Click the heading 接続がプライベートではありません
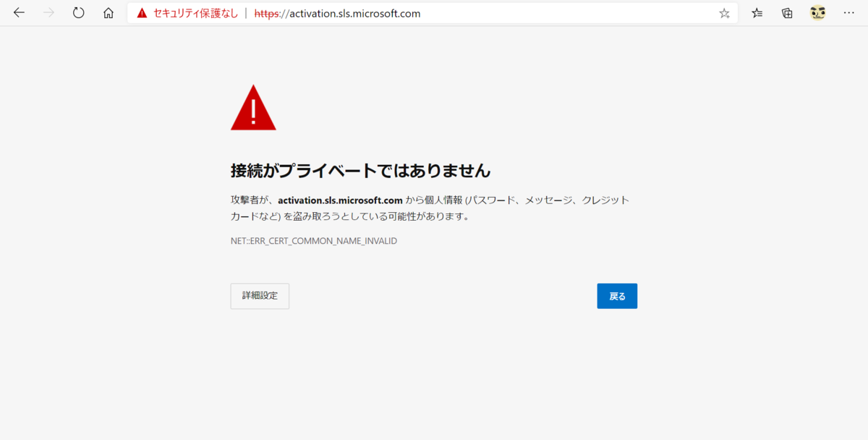Viewport: 868px width, 440px height. (x=360, y=171)
